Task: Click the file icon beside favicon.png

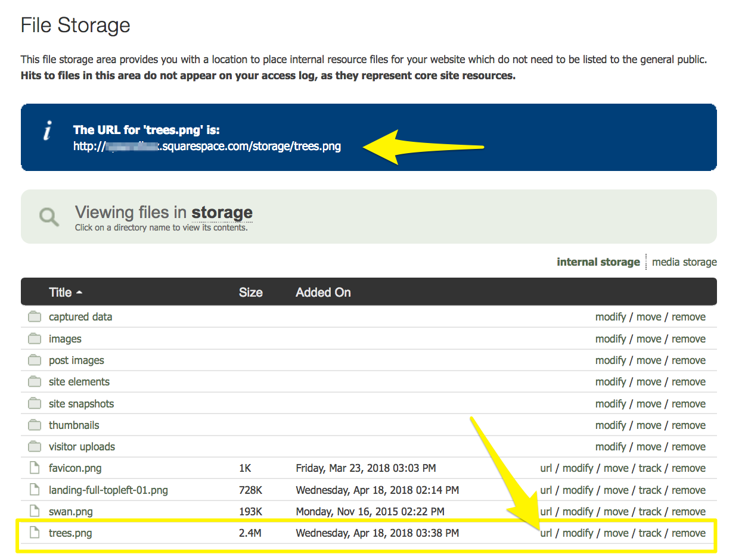Action: pos(35,468)
